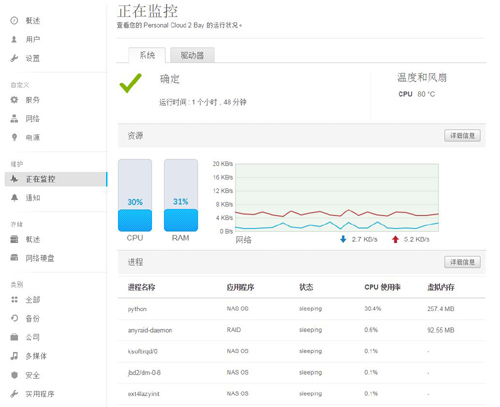
Task: Click the CPU 30% usage bar
Action: (x=135, y=195)
